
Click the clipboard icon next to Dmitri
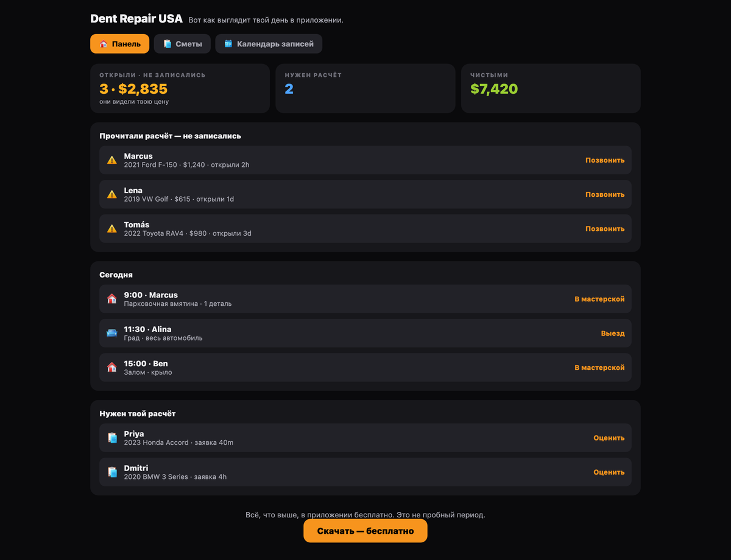click(112, 472)
